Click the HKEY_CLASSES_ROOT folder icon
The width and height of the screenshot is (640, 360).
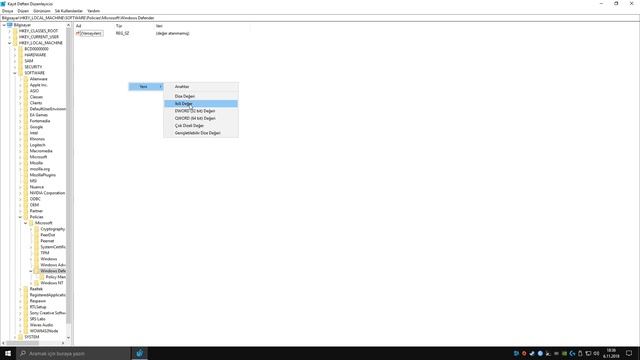tap(15, 31)
